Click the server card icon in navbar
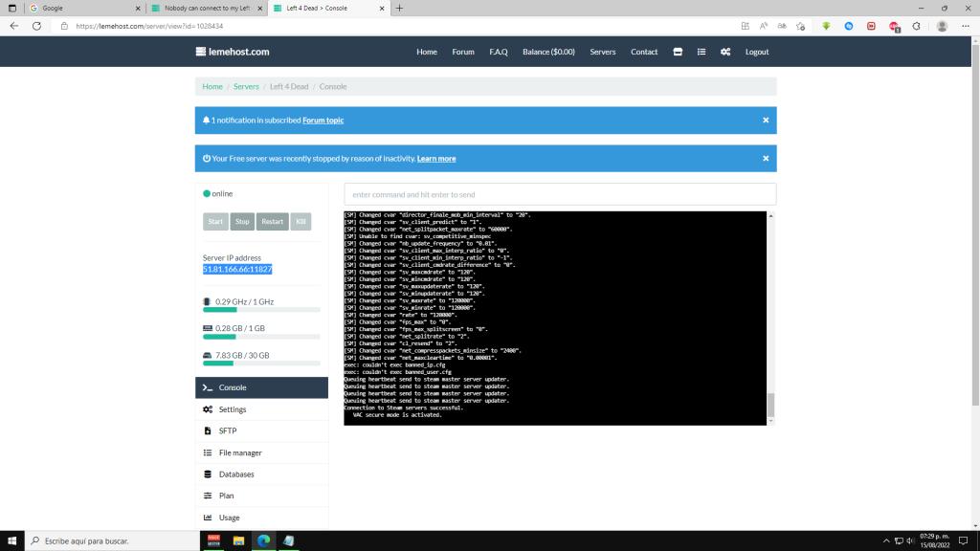This screenshot has width=980, height=551. point(678,52)
